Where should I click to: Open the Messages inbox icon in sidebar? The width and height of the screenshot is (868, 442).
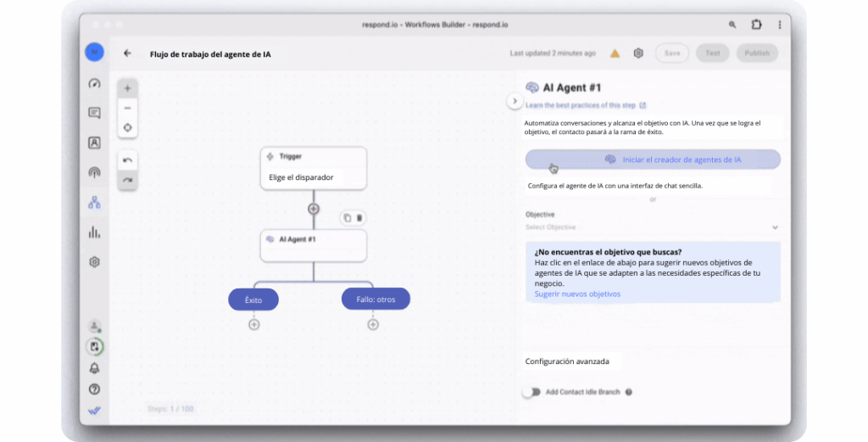[x=94, y=113]
